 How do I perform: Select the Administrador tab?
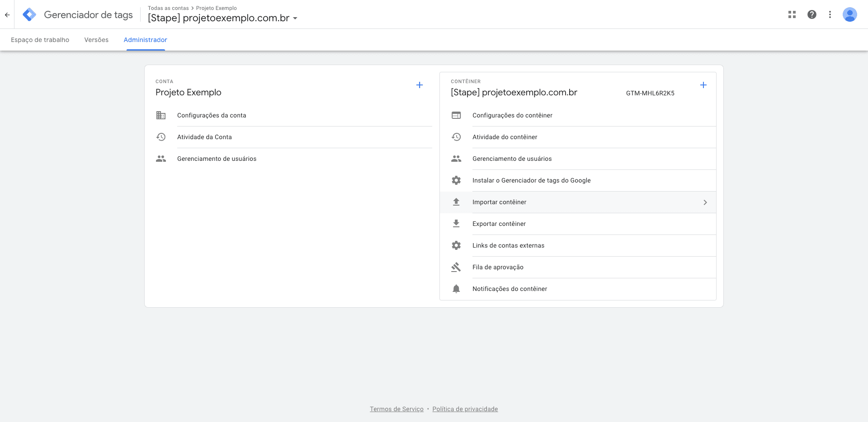click(146, 40)
